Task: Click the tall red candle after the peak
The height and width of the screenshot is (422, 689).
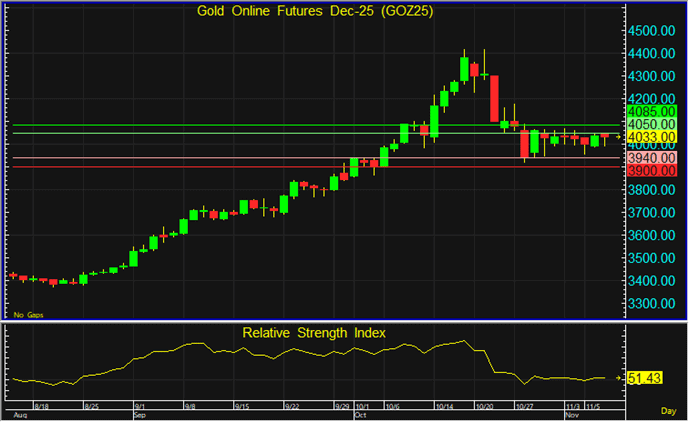Action: pos(493,98)
